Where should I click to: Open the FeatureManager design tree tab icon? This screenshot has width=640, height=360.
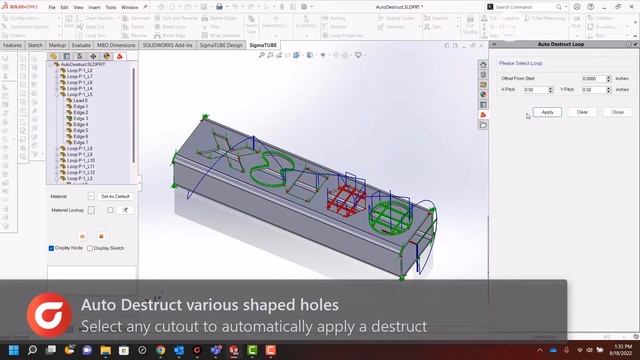tap(53, 56)
